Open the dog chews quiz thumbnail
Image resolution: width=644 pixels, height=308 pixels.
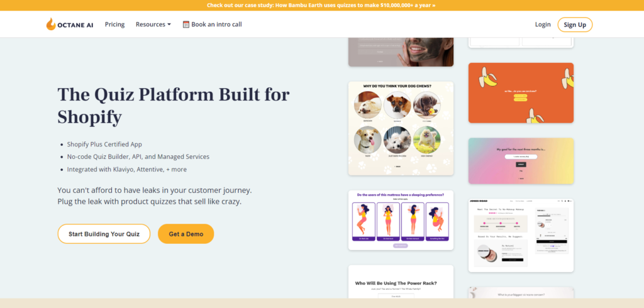tap(401, 128)
